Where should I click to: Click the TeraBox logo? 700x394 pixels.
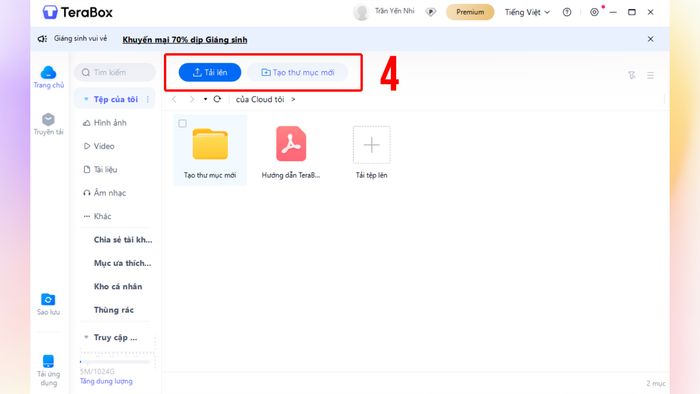78,12
